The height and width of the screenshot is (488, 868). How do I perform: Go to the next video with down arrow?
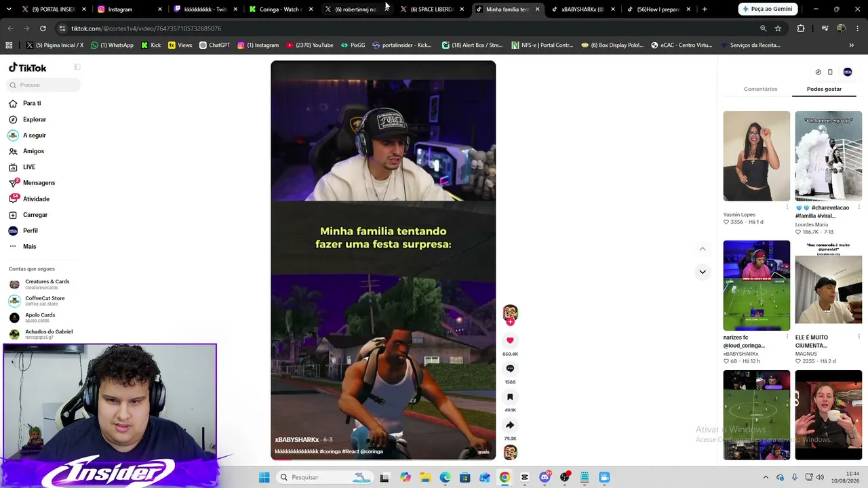pyautogui.click(x=703, y=272)
